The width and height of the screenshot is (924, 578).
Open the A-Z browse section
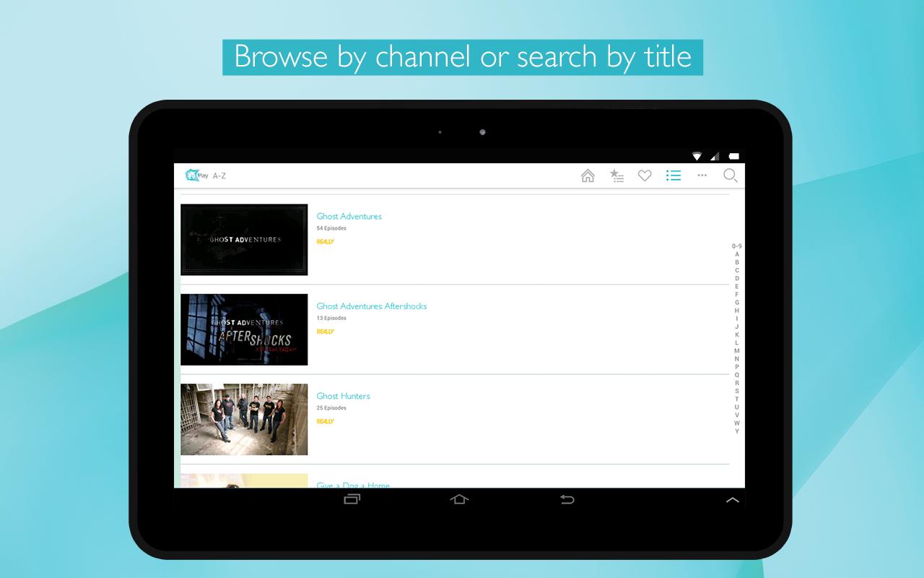[219, 175]
